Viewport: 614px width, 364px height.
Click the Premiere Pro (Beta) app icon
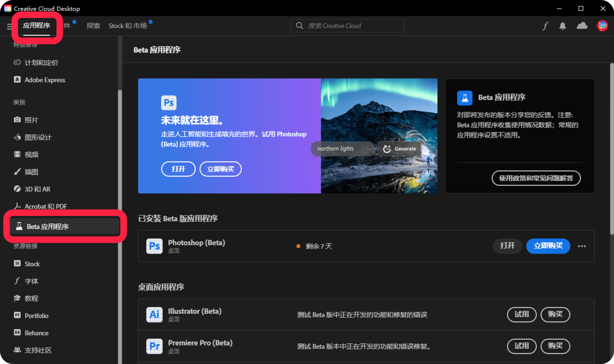coord(154,346)
